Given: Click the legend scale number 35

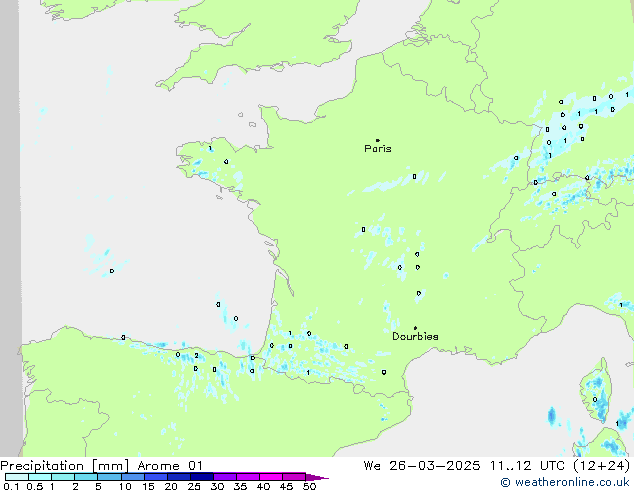Looking at the screenshot, I should (x=240, y=486).
